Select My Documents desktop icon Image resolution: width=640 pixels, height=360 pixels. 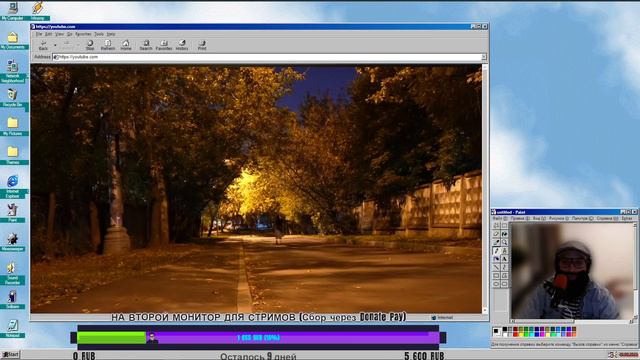13,40
